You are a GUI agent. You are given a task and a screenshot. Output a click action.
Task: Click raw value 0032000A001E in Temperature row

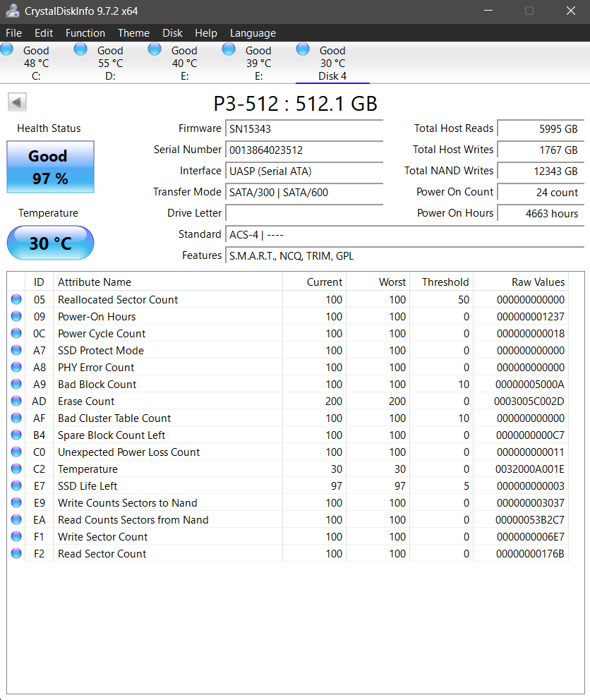pos(530,469)
